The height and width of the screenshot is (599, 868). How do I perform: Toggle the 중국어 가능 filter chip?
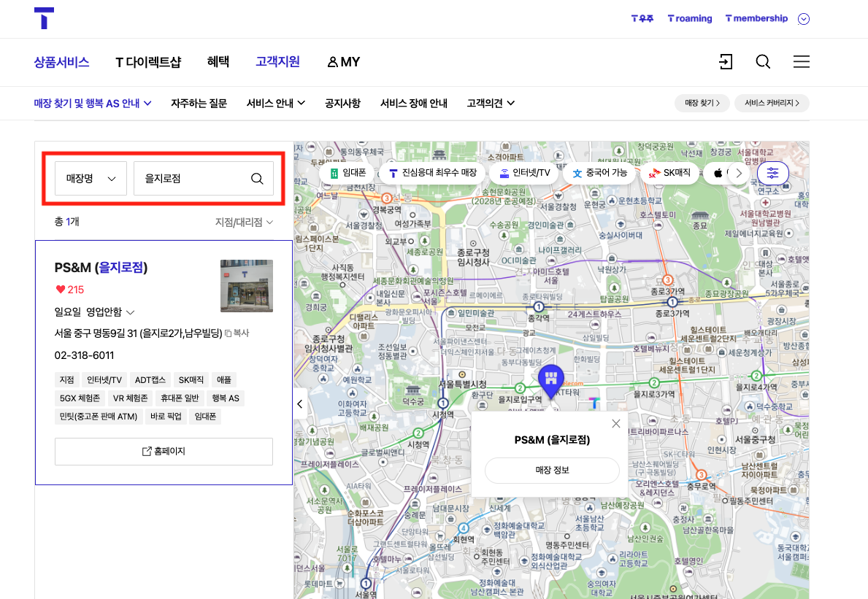click(599, 173)
